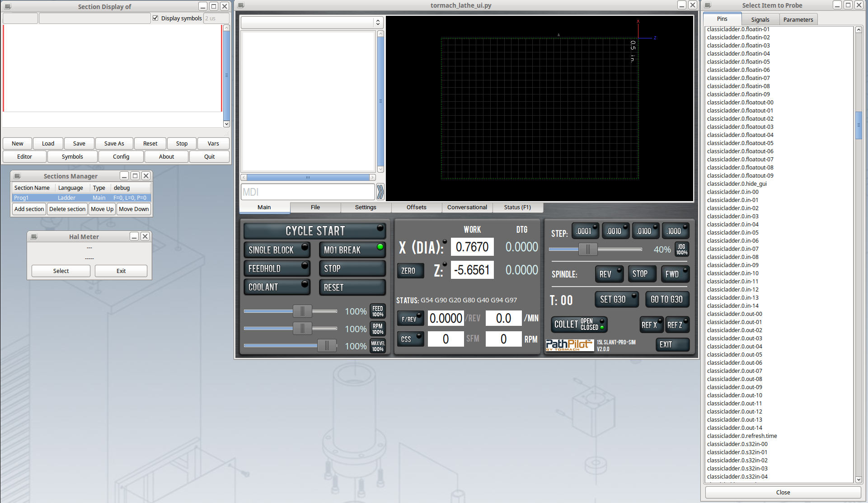Viewport: 868px width, 503px height.
Task: Maximize the Section Display window
Action: 214,6
